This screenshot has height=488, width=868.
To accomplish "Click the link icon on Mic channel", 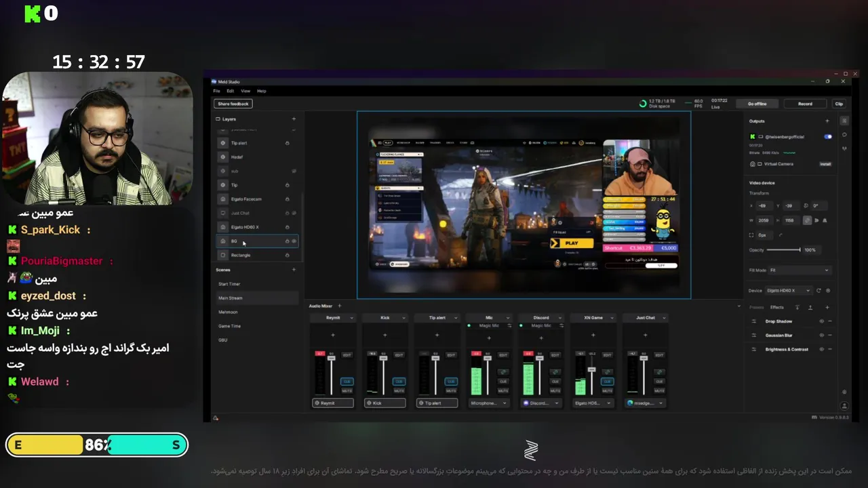I will [503, 372].
